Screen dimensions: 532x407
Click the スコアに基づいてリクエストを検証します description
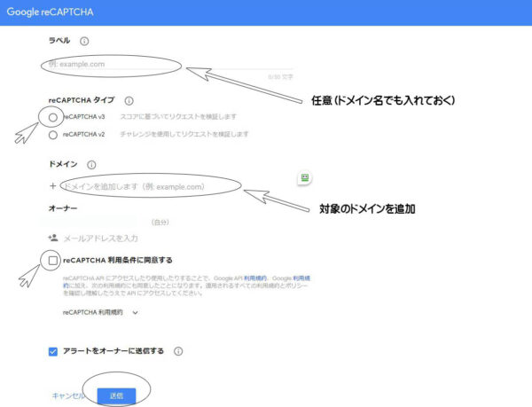pyautogui.click(x=178, y=117)
